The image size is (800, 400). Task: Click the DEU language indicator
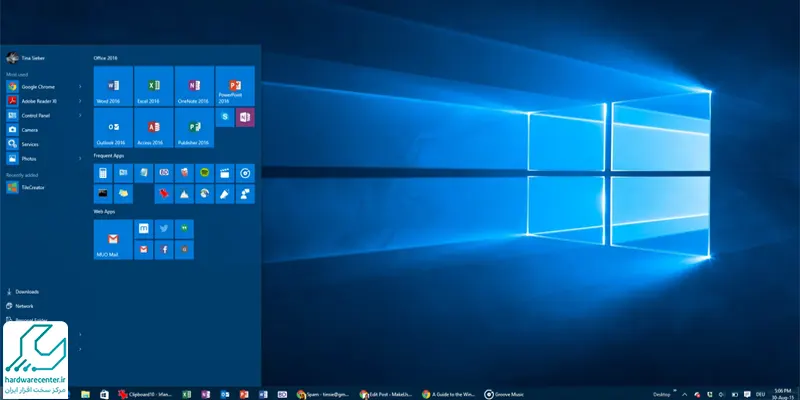[760, 394]
